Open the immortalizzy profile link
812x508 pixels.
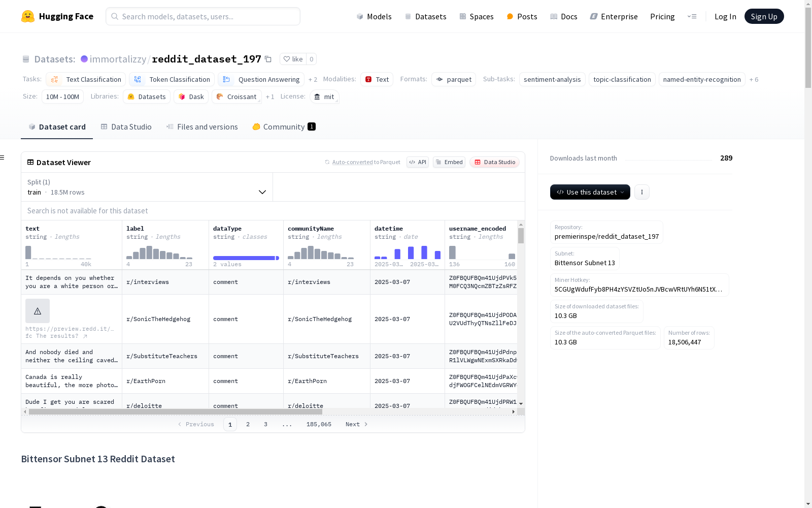118,59
